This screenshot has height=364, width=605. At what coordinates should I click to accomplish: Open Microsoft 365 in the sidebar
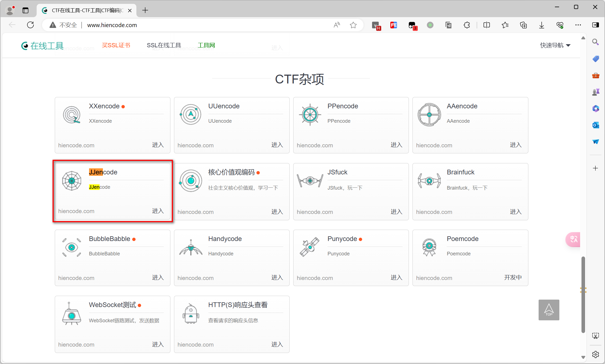596,108
